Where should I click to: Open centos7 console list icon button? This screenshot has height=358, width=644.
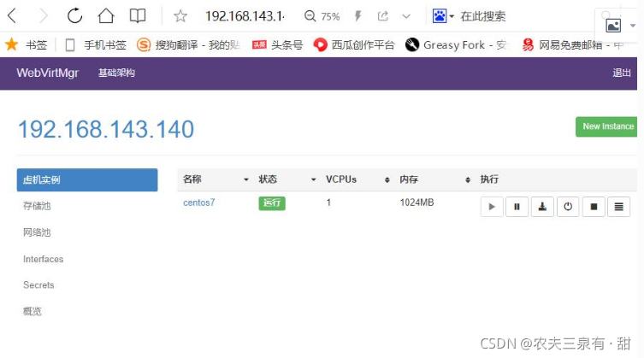click(619, 207)
